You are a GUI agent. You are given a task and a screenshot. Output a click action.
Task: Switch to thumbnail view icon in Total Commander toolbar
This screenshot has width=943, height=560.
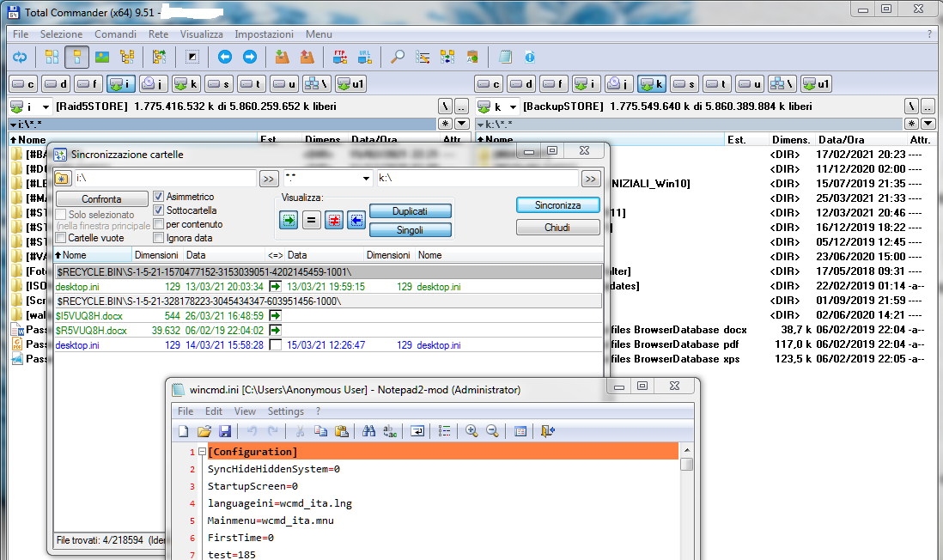(102, 58)
